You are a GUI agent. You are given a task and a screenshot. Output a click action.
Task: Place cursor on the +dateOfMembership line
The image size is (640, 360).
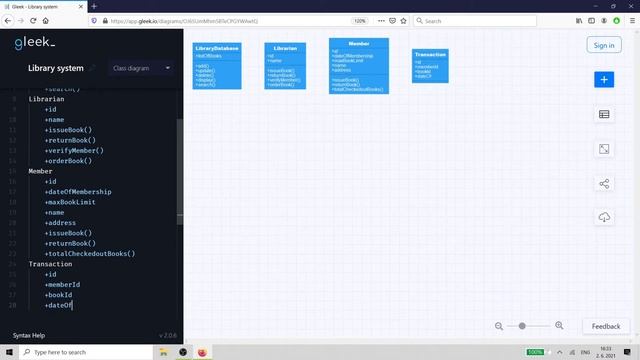tap(78, 192)
